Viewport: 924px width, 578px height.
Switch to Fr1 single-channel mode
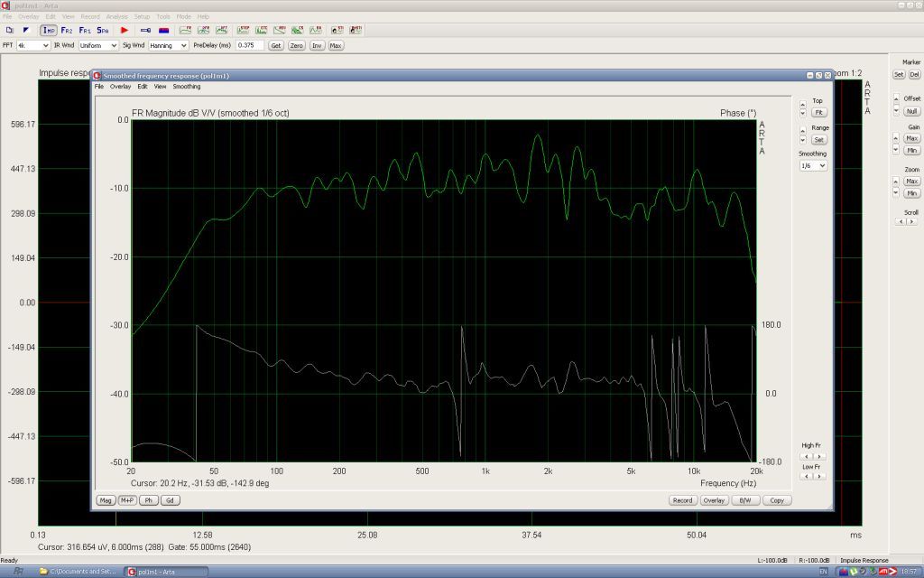click(x=85, y=30)
